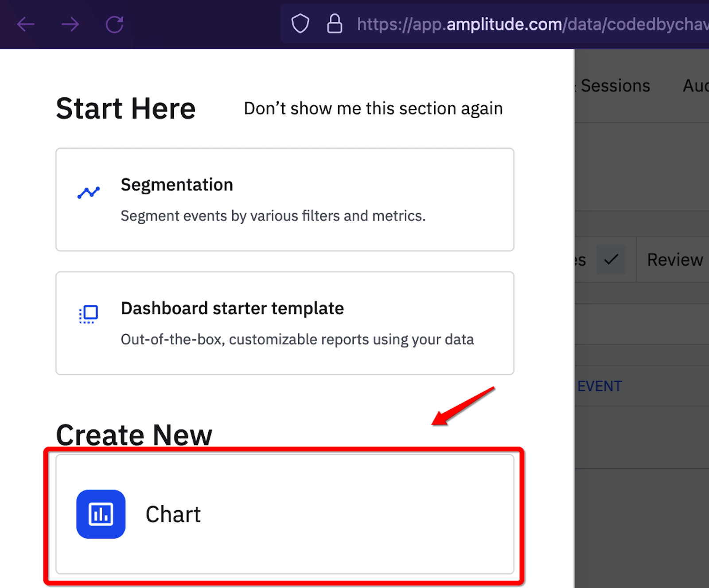Reload the Amplitude page
This screenshot has height=588, width=709.
coord(114,24)
